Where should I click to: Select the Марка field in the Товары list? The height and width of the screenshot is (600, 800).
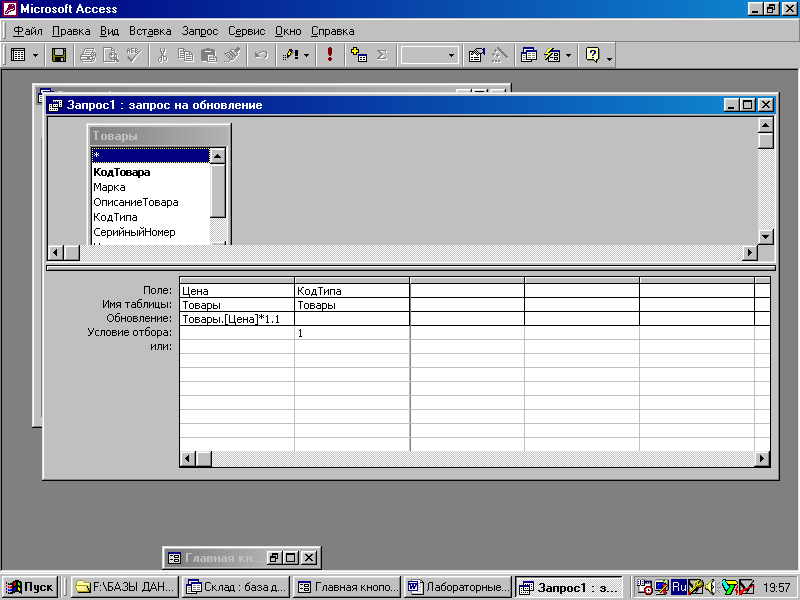(x=110, y=187)
